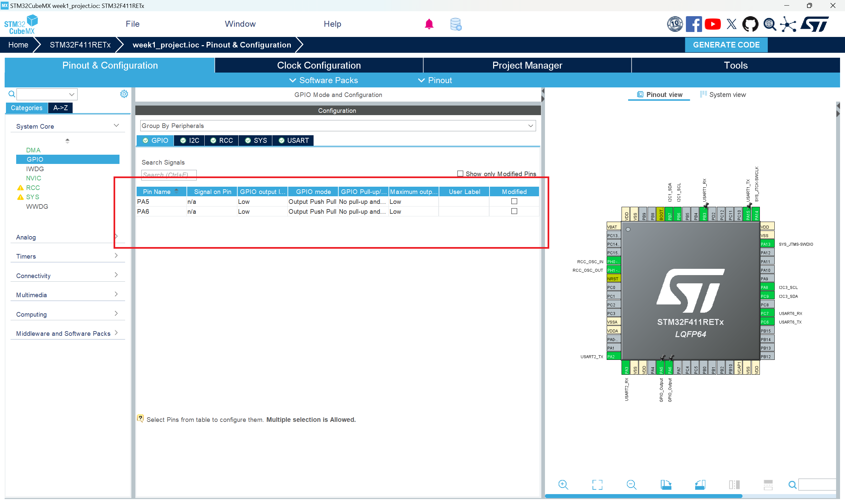The height and width of the screenshot is (504, 845).
Task: Open the Group By Peripherals dropdown
Action: pos(338,126)
